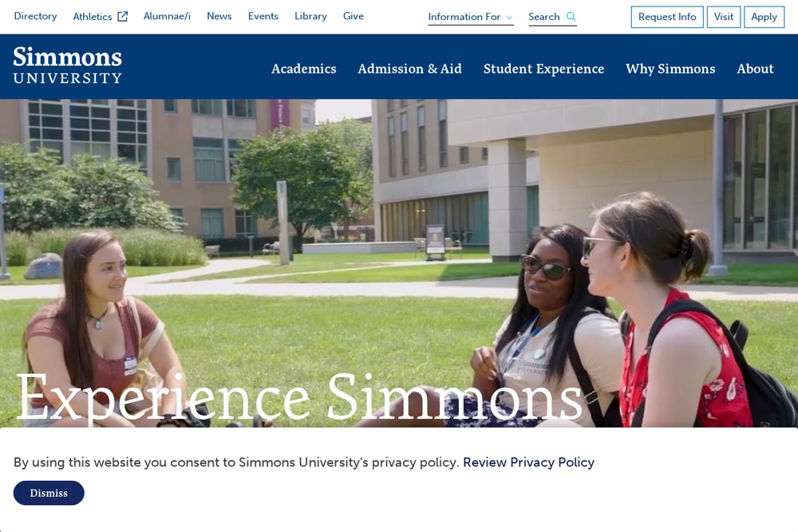The height and width of the screenshot is (532, 798).
Task: Click the magnifying glass search icon
Action: [571, 17]
